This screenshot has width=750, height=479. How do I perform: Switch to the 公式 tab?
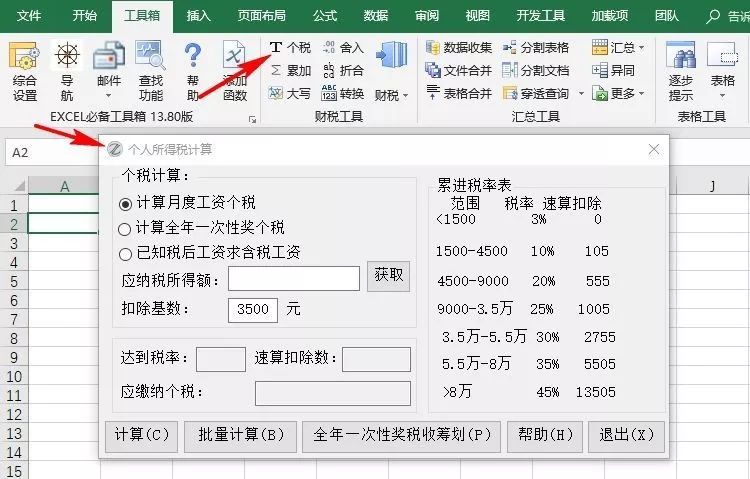coord(325,16)
